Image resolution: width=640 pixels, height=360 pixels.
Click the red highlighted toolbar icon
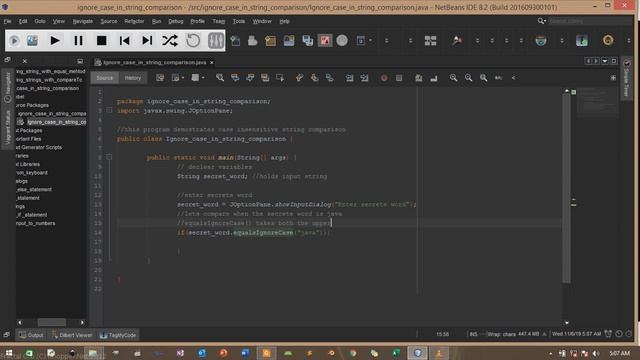tap(325, 40)
